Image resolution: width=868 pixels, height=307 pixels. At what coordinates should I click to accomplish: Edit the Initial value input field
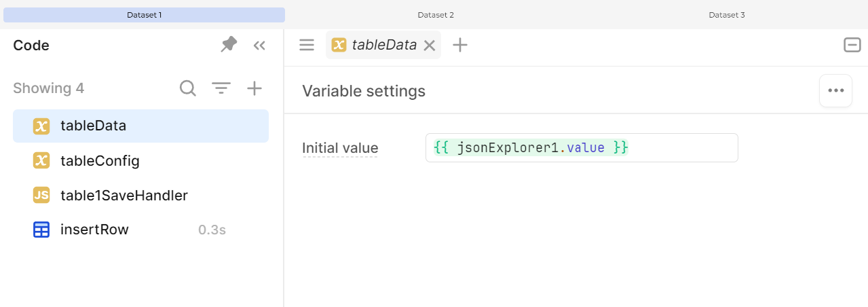click(582, 148)
